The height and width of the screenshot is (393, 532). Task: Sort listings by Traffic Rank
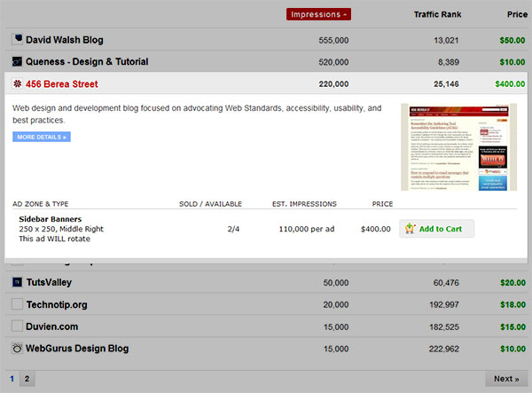[436, 14]
